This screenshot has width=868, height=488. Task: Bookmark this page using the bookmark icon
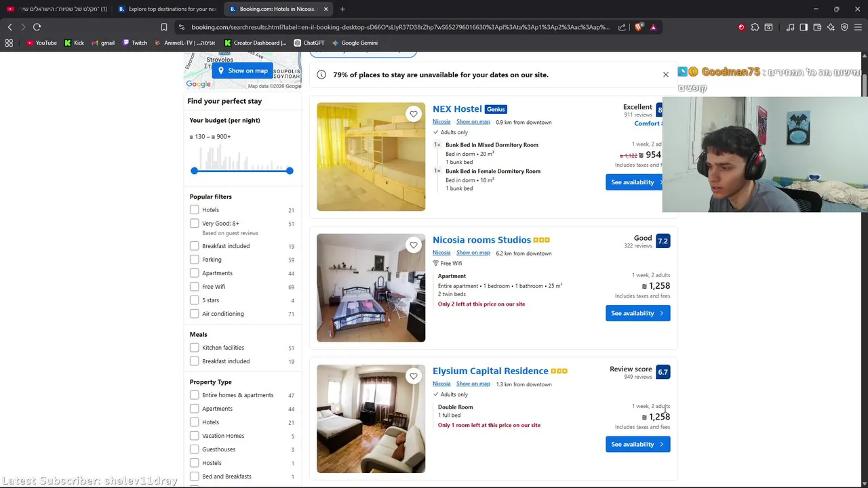[x=164, y=27]
